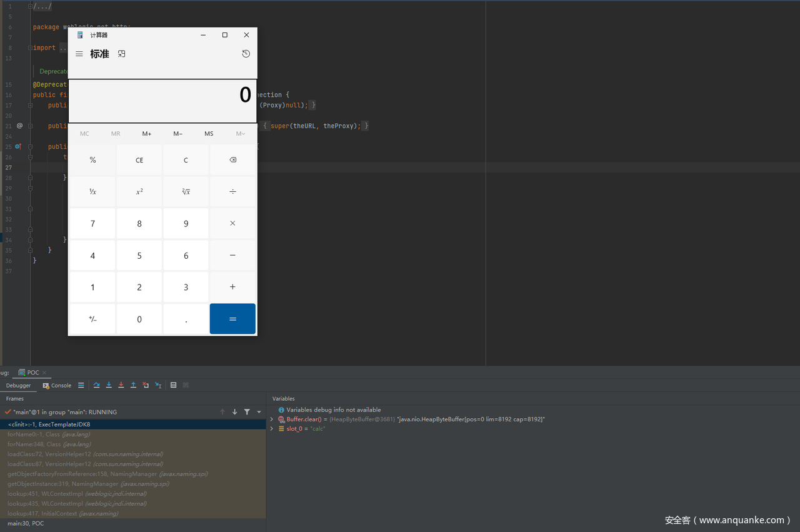
Task: Click the red Force Step Into icon
Action: pyautogui.click(x=121, y=385)
